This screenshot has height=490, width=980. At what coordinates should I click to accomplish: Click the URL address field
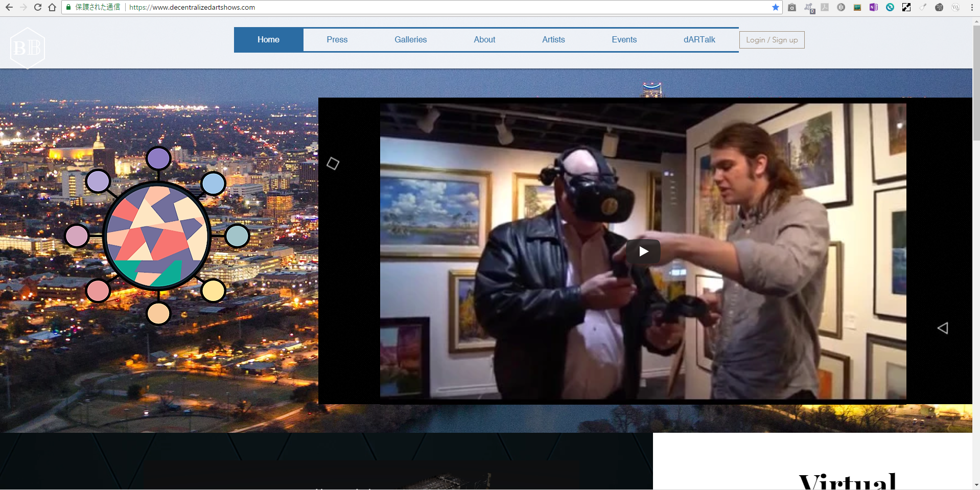(x=409, y=7)
